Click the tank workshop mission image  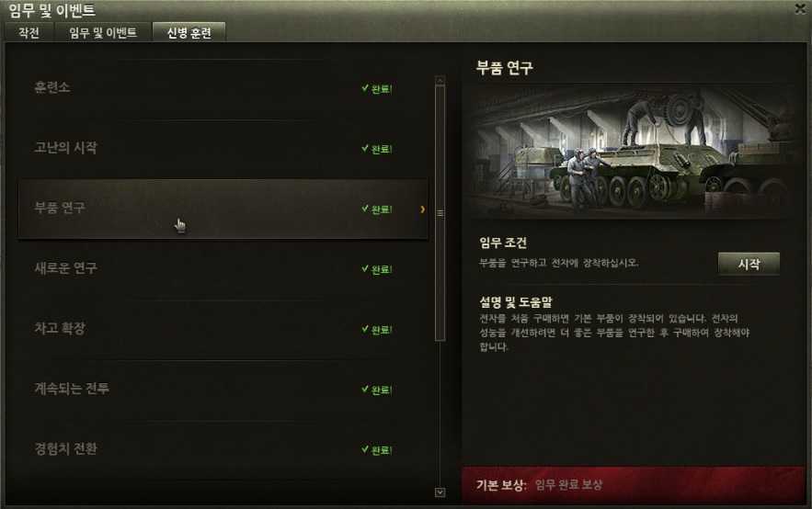(634, 153)
